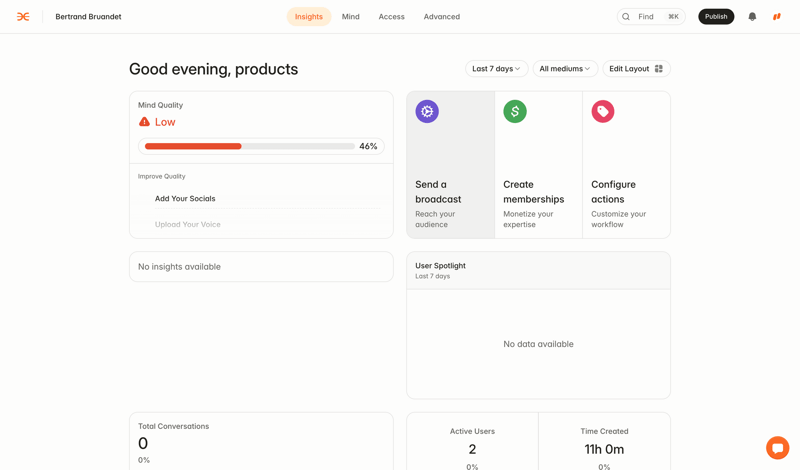Click the pink tag actions icon
800x470 pixels.
[603, 112]
